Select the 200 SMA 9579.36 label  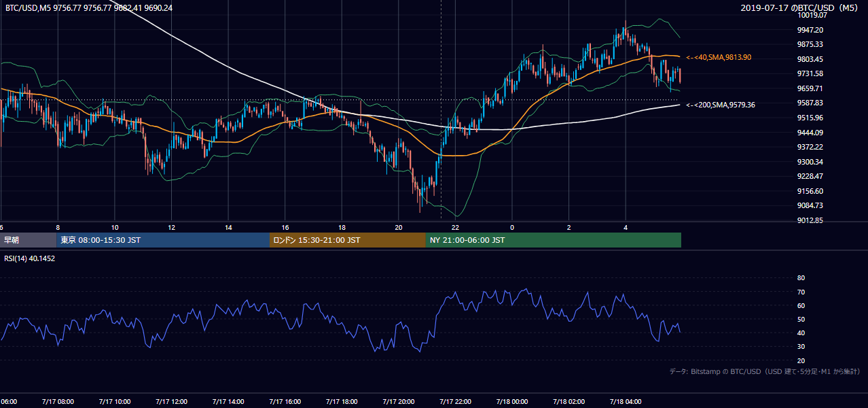coord(721,105)
